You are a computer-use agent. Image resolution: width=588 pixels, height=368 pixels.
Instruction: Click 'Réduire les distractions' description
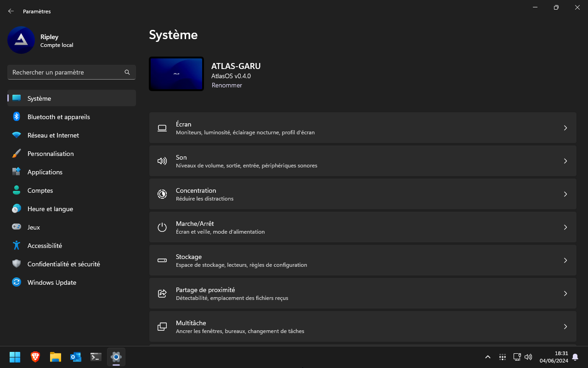point(205,199)
